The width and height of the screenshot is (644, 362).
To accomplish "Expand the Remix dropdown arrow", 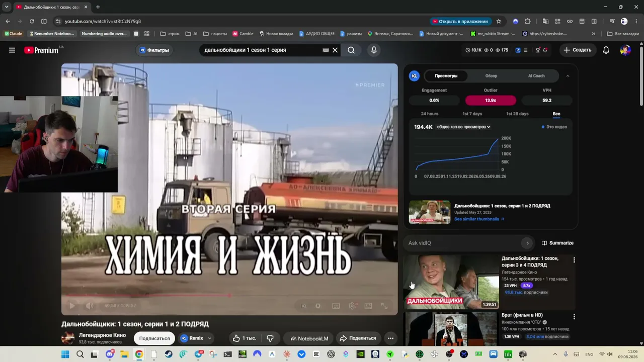I will 210,338.
